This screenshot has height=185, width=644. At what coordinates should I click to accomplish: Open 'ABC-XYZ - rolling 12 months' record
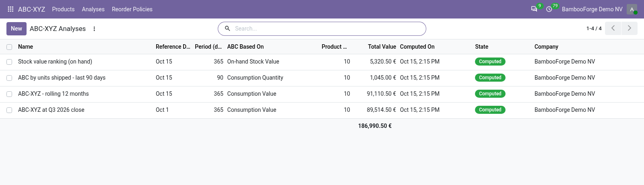(x=54, y=94)
